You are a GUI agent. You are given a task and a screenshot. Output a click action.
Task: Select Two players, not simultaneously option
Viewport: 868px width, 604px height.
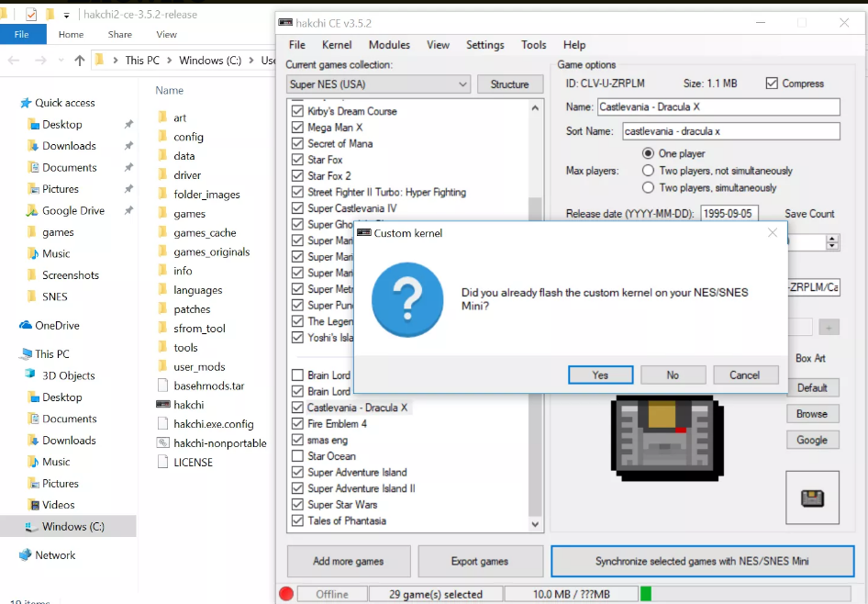pos(648,171)
